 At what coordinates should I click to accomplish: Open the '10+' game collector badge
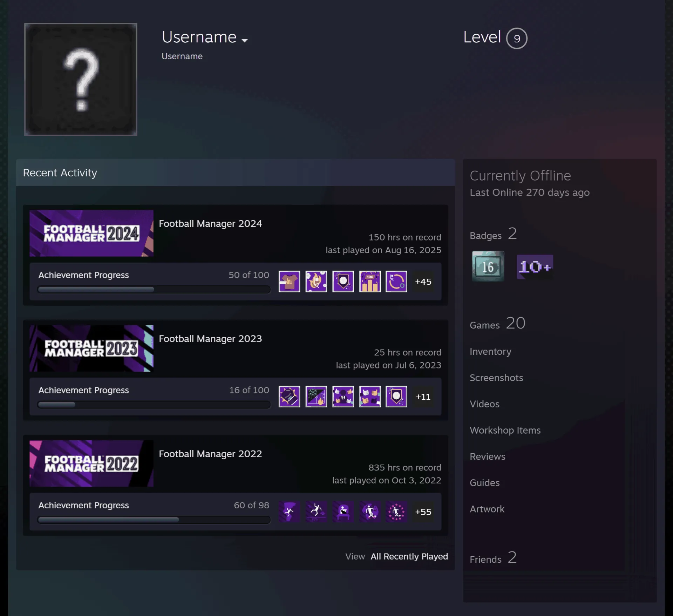click(535, 267)
